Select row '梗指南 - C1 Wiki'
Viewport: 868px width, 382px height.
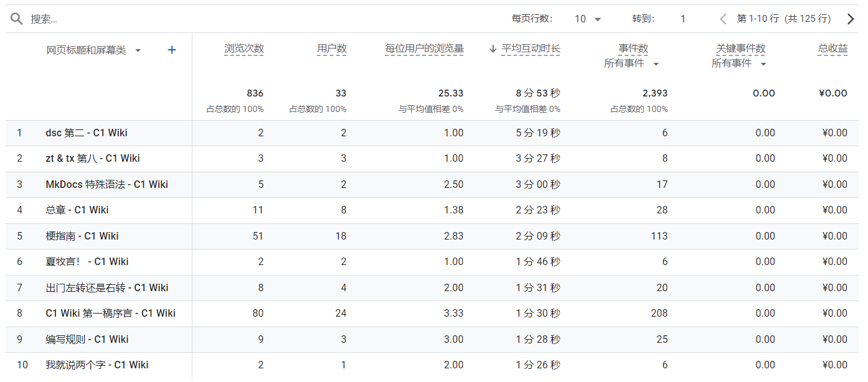click(432, 236)
